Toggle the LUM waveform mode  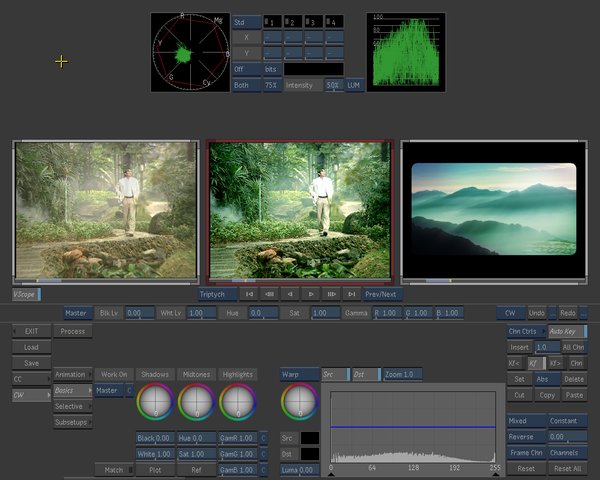[x=355, y=86]
